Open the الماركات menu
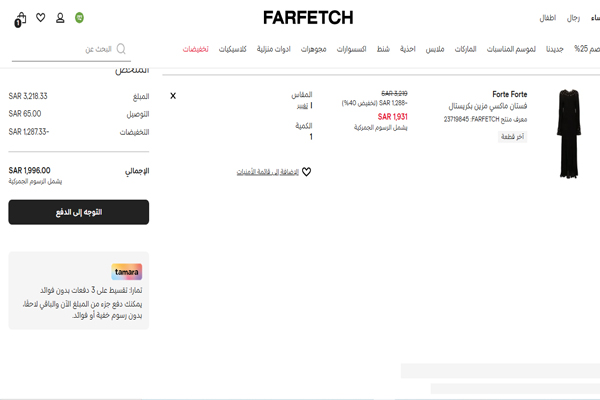This screenshot has height=400, width=600. click(x=465, y=49)
